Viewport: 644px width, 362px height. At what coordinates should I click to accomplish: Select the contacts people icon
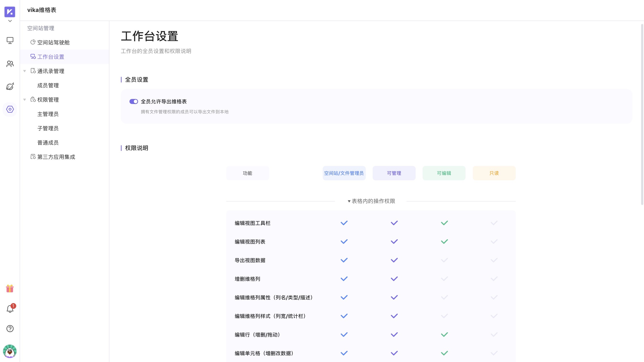(x=10, y=64)
